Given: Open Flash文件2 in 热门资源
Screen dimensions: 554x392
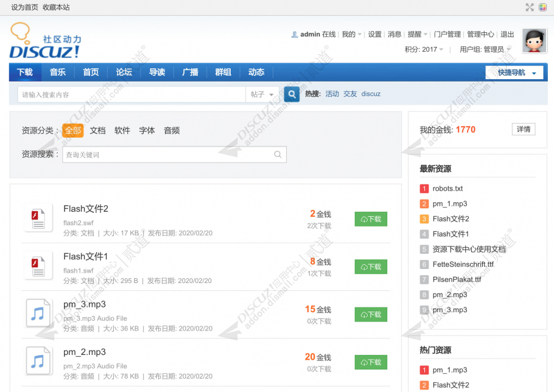Looking at the screenshot, I should click(451, 385).
